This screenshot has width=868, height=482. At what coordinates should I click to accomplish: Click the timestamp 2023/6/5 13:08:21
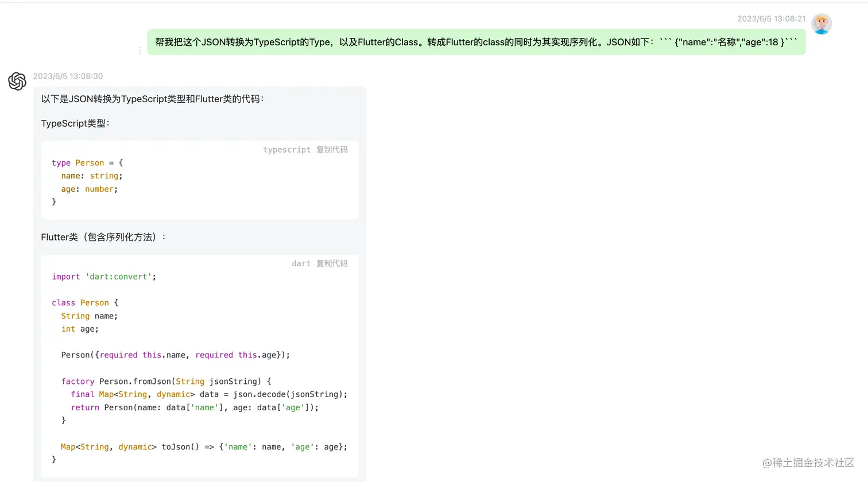771,19
